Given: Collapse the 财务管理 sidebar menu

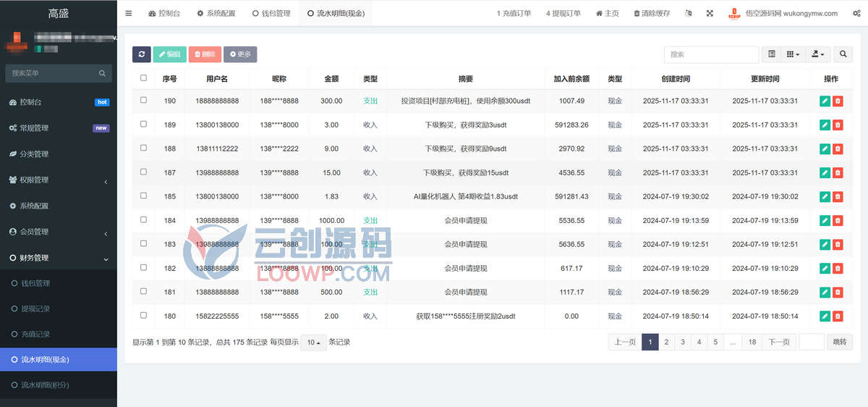Looking at the screenshot, I should pos(59,258).
